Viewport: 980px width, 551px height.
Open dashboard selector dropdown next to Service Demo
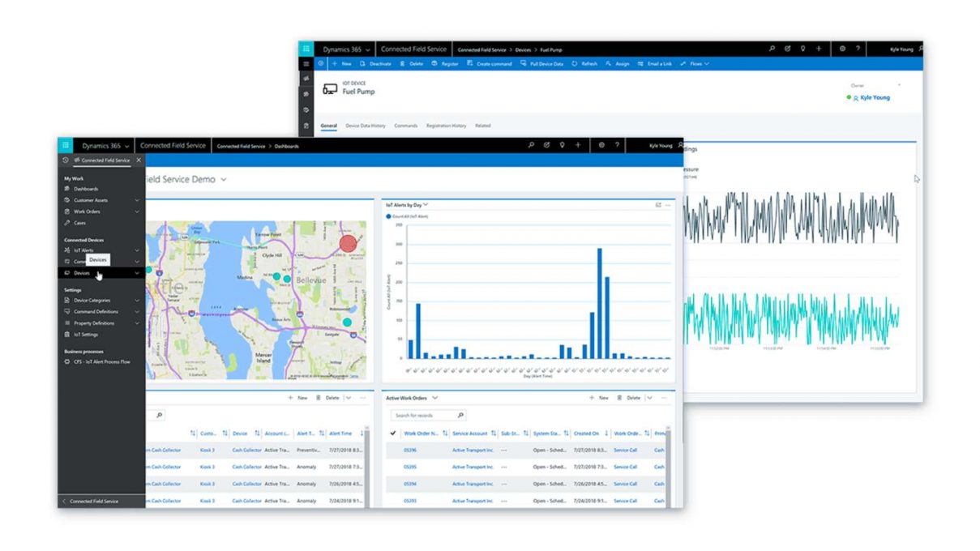click(x=224, y=180)
